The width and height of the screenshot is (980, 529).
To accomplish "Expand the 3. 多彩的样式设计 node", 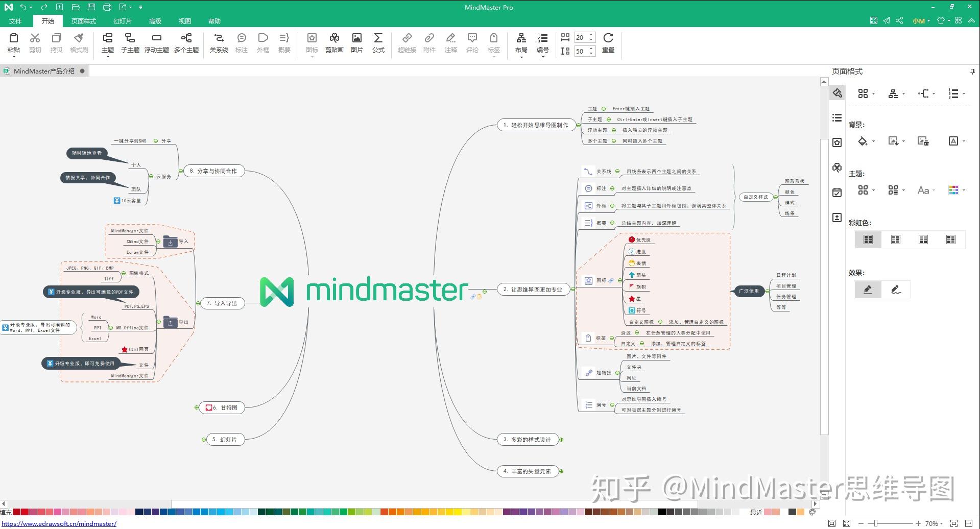I will pos(561,440).
